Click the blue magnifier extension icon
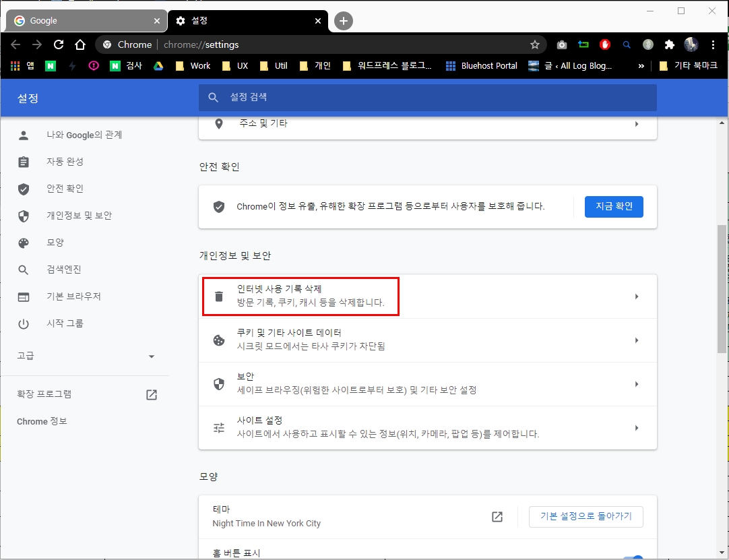Viewport: 729px width, 560px height. coord(626,44)
